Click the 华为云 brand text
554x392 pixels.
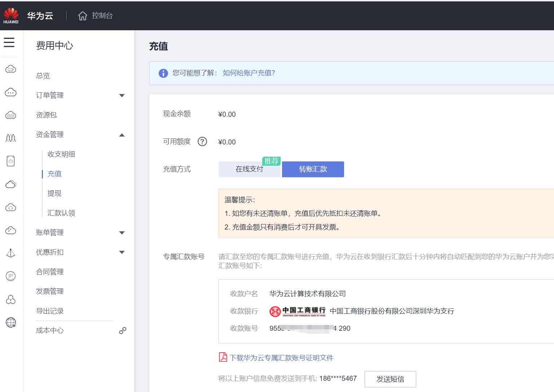[x=40, y=16]
